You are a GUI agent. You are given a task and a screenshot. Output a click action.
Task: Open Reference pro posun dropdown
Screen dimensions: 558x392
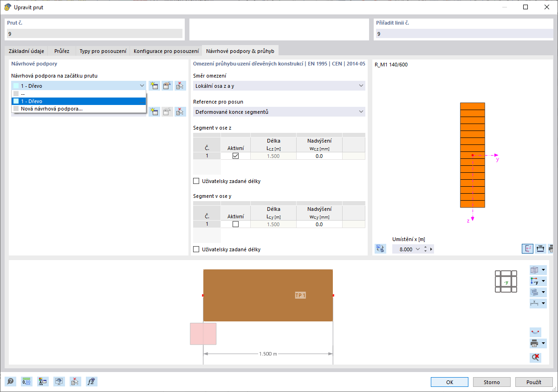coord(279,112)
